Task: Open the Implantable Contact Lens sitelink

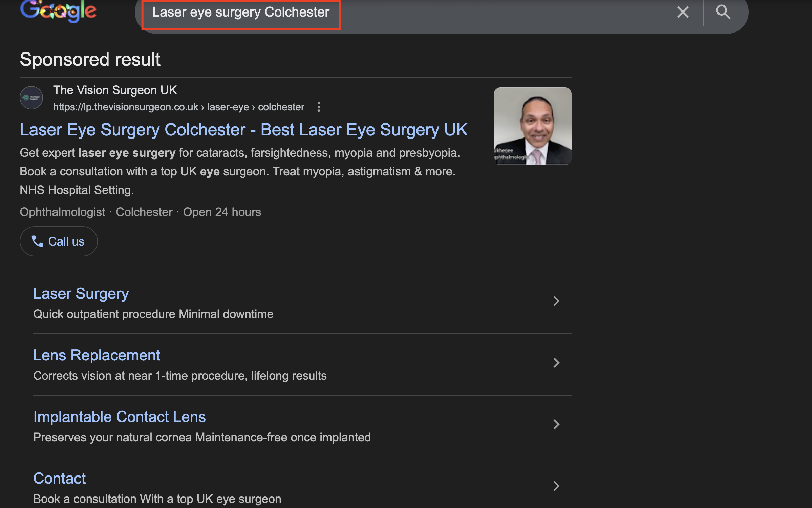Action: click(119, 417)
